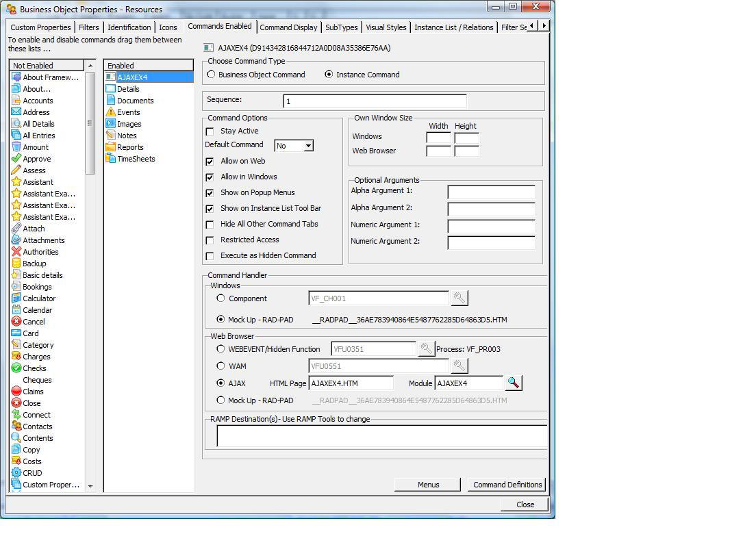Click the Details command icon
The width and height of the screenshot is (756, 536).
tap(110, 89)
